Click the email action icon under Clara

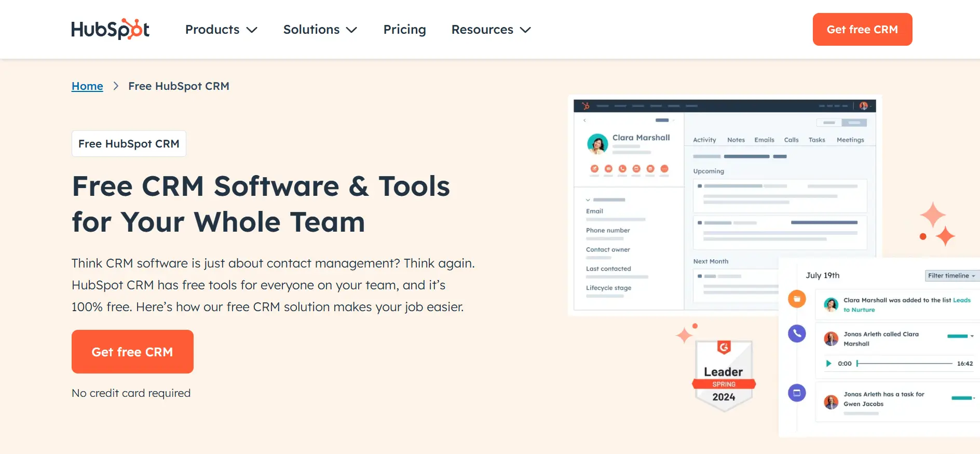(608, 168)
